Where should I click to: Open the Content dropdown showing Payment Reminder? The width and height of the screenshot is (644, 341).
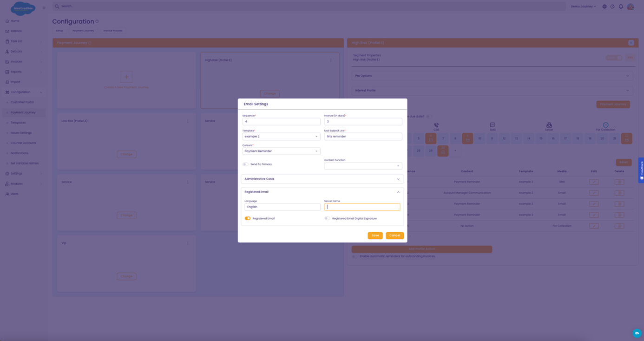(281, 151)
